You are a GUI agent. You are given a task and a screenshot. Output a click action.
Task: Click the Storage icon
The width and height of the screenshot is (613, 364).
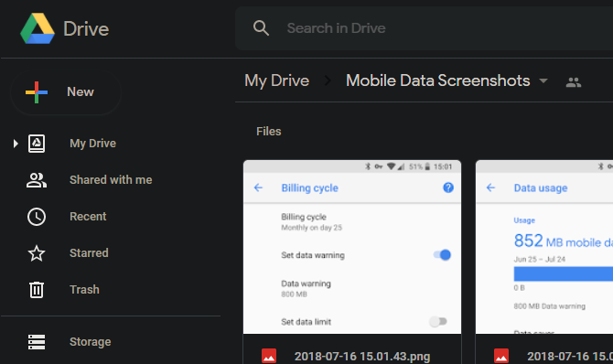click(x=37, y=342)
